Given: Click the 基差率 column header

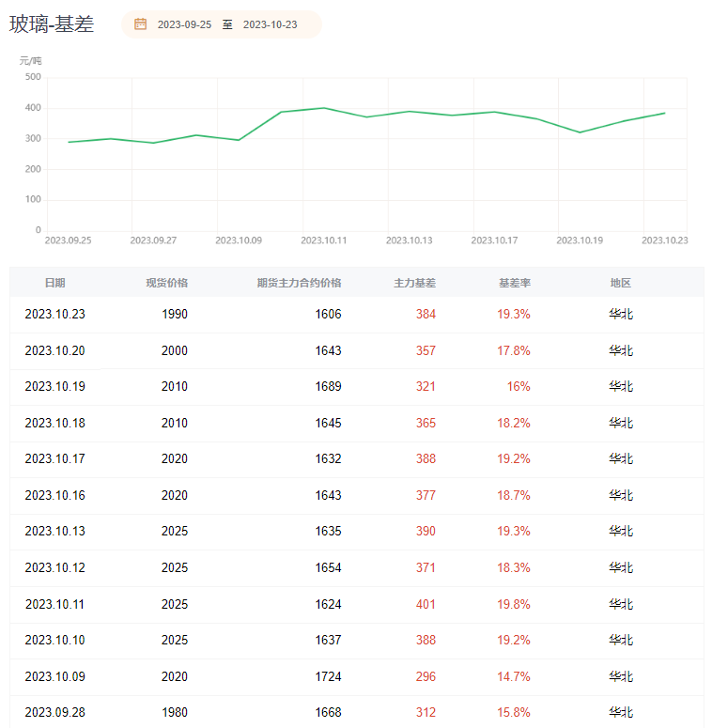Looking at the screenshot, I should [x=514, y=283].
